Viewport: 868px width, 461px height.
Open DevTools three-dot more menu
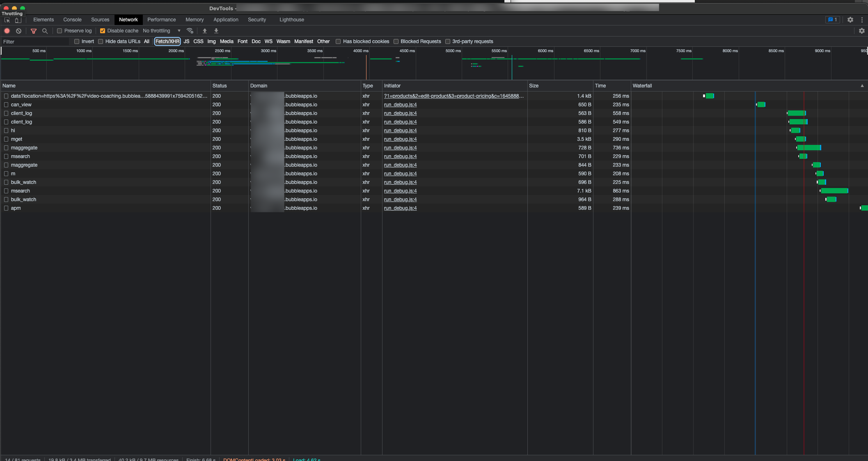pyautogui.click(x=862, y=20)
